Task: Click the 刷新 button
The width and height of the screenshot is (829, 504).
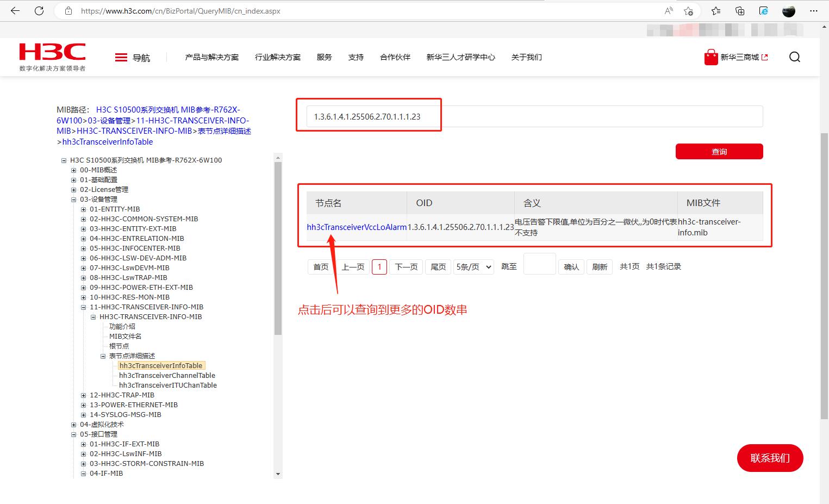Action: 600,267
